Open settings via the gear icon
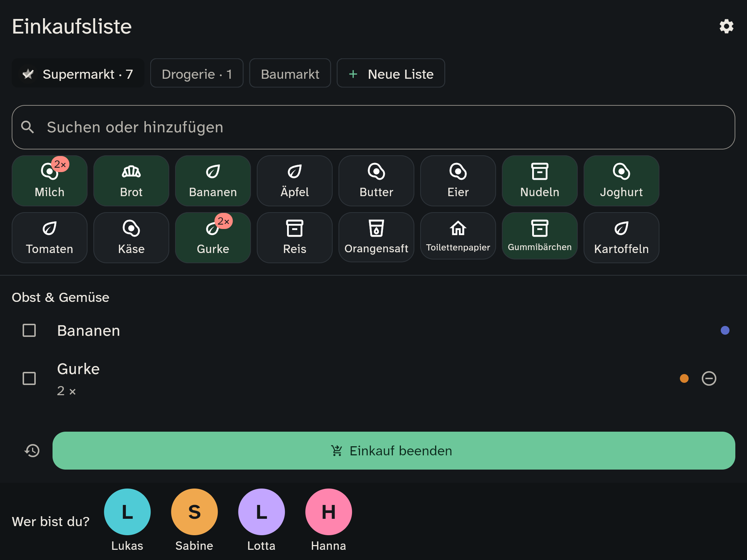 726,26
